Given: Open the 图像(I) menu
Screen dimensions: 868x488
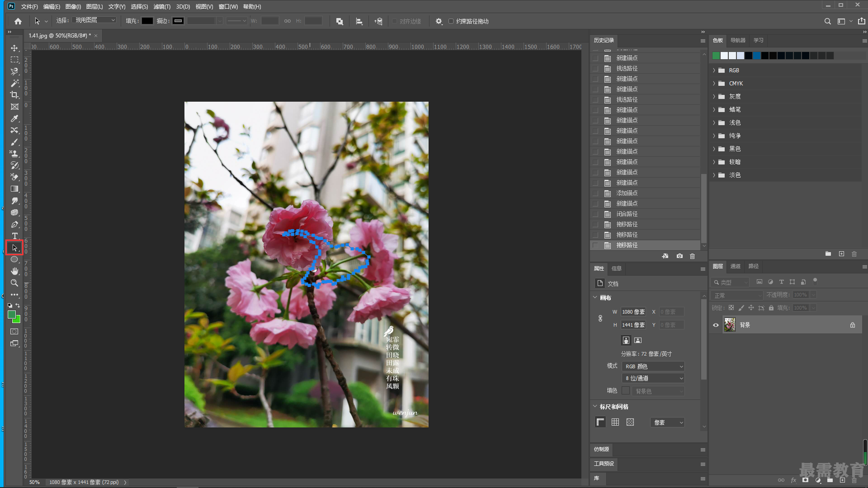Looking at the screenshot, I should (73, 7).
